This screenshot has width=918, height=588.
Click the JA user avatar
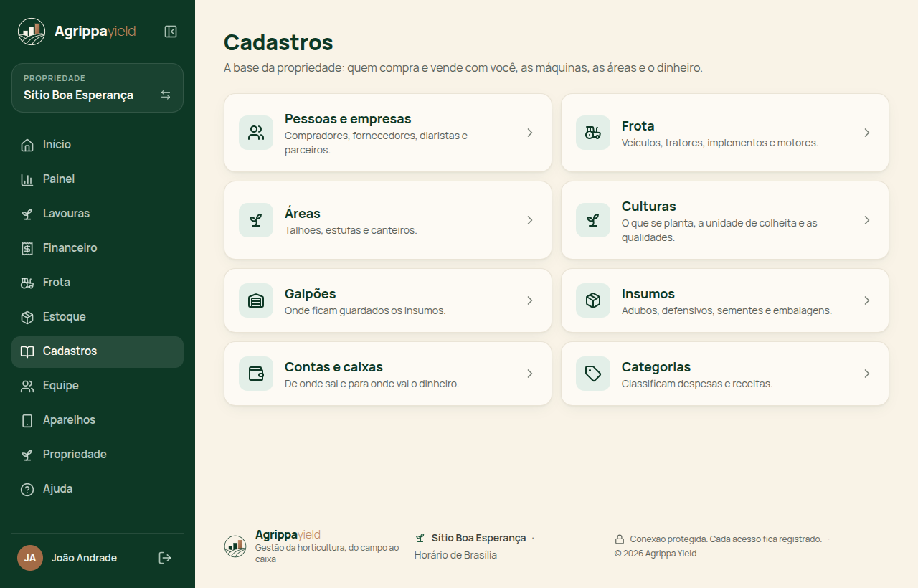click(30, 558)
